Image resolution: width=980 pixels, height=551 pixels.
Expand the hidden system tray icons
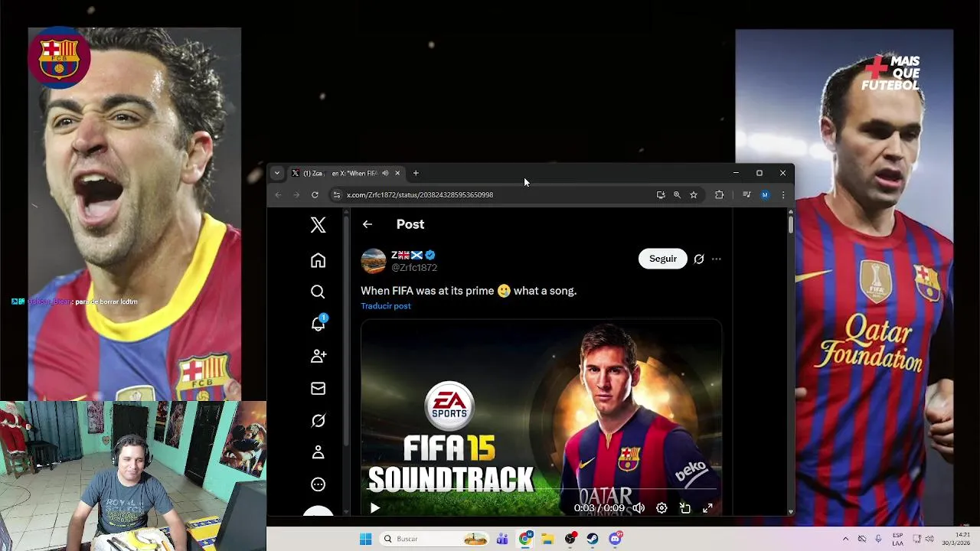coord(845,539)
